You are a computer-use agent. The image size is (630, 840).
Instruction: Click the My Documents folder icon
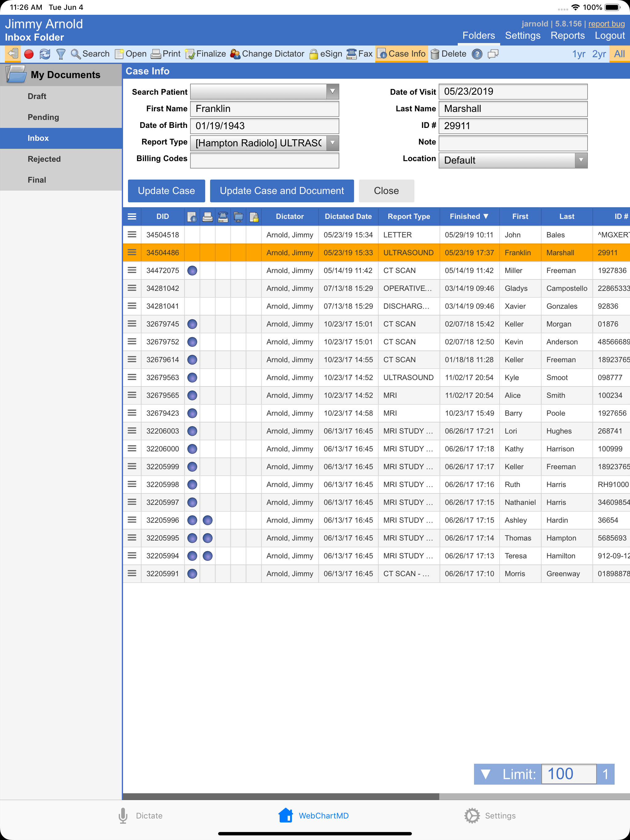tap(16, 74)
